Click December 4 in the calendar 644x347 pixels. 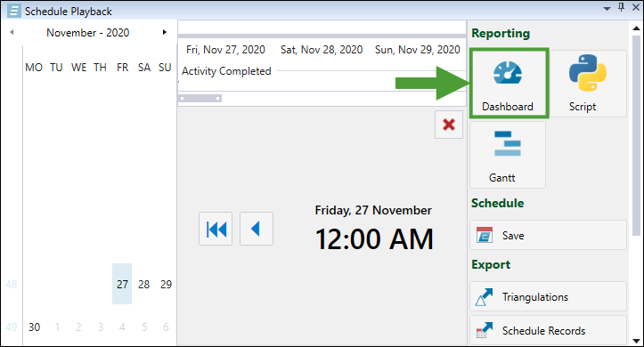coord(122,327)
